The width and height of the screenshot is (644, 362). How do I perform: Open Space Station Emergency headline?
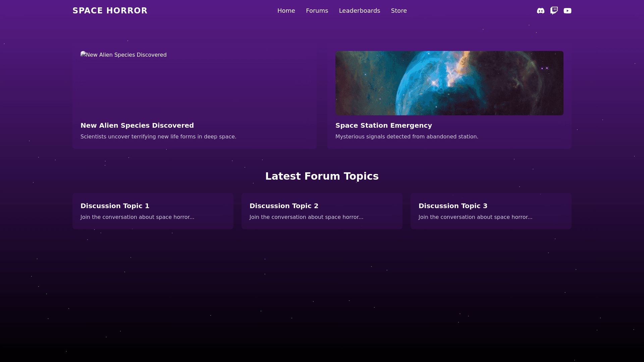[383, 125]
